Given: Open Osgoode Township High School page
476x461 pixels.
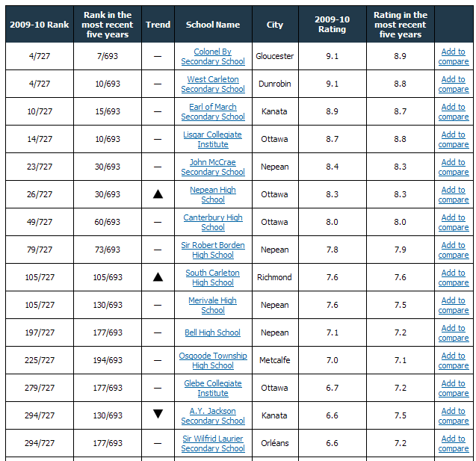Looking at the screenshot, I should point(212,361).
